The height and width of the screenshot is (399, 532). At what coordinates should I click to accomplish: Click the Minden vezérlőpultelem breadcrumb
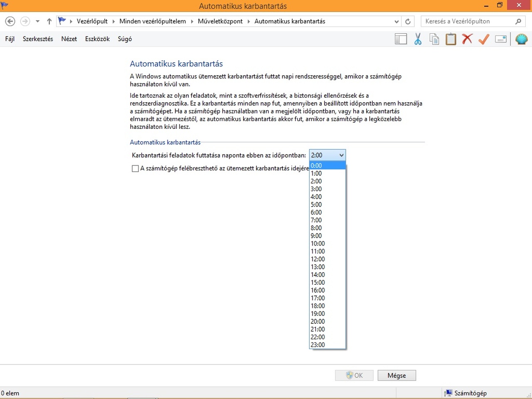tap(153, 21)
